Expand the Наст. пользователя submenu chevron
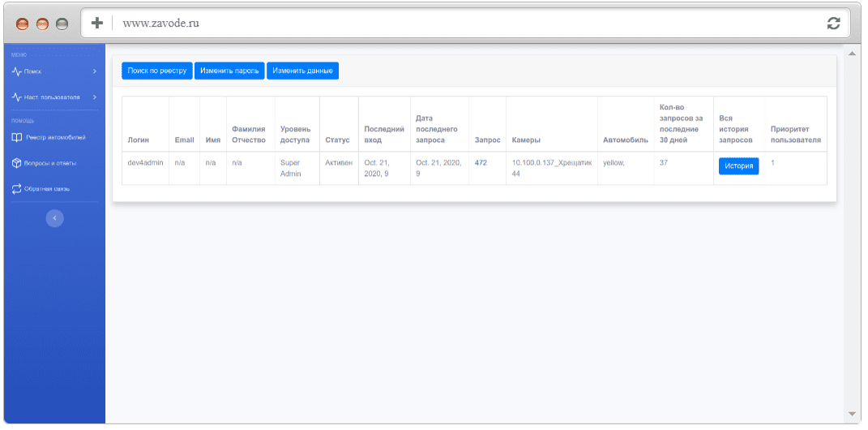The height and width of the screenshot is (430, 868). (x=95, y=97)
